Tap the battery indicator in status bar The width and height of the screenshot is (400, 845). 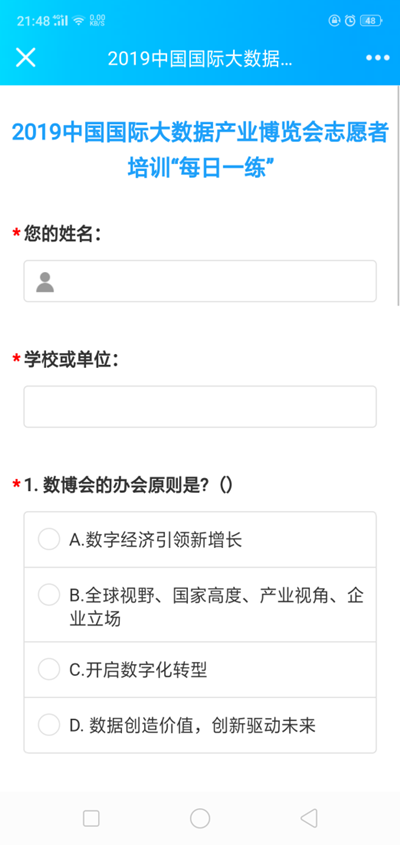pyautogui.click(x=371, y=20)
